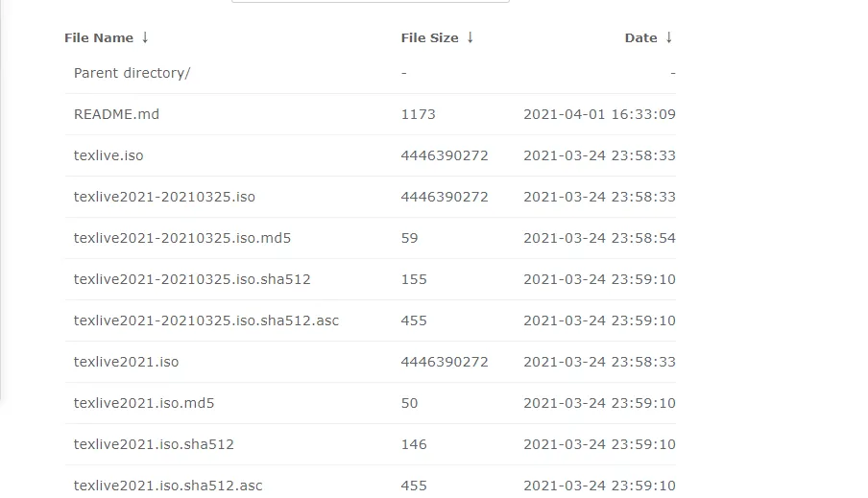Open texlive2021-20210325.iso.sha512 file
868x498 pixels.
[192, 279]
